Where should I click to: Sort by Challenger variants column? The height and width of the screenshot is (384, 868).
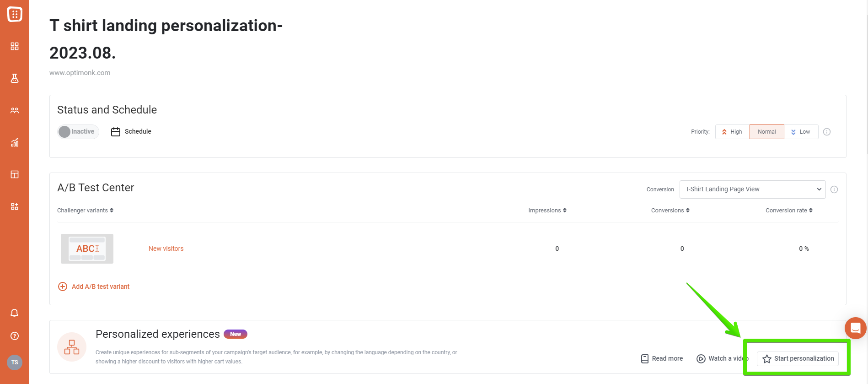pyautogui.click(x=85, y=211)
